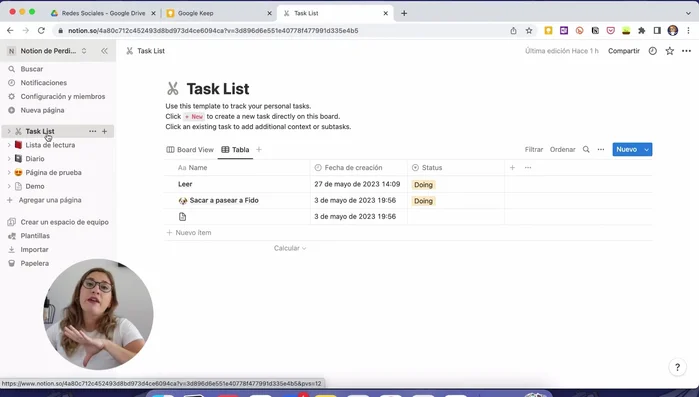Click Filtrar in database toolbar

pyautogui.click(x=534, y=150)
